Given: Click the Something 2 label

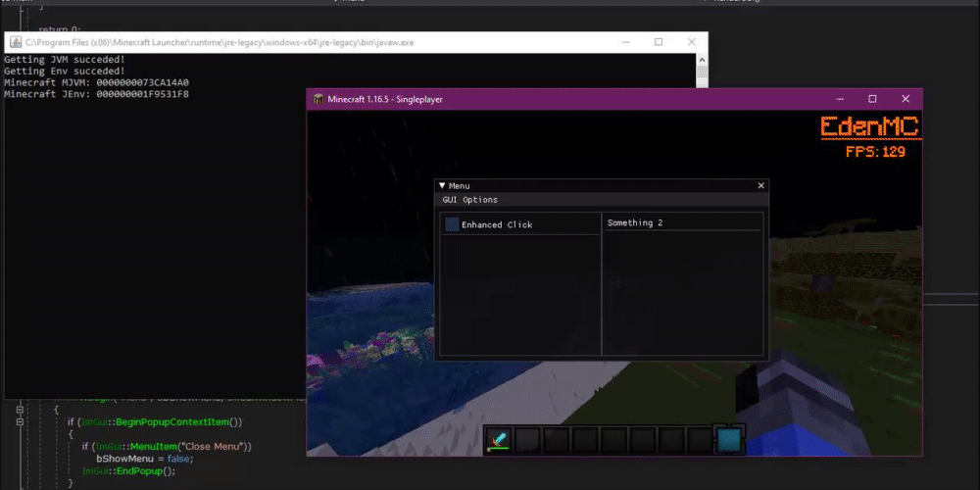Looking at the screenshot, I should pos(634,223).
